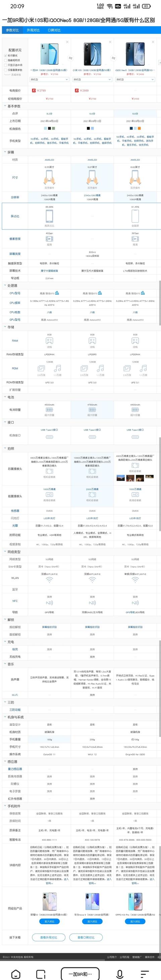Click the JD icon next to ¥2999

[x=76, y=90]
